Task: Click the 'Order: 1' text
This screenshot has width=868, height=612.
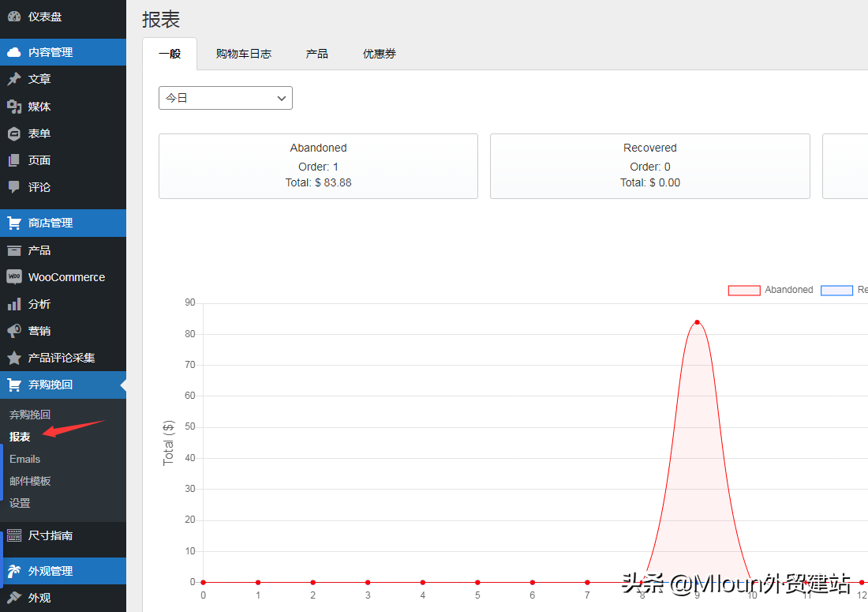Action: (318, 167)
